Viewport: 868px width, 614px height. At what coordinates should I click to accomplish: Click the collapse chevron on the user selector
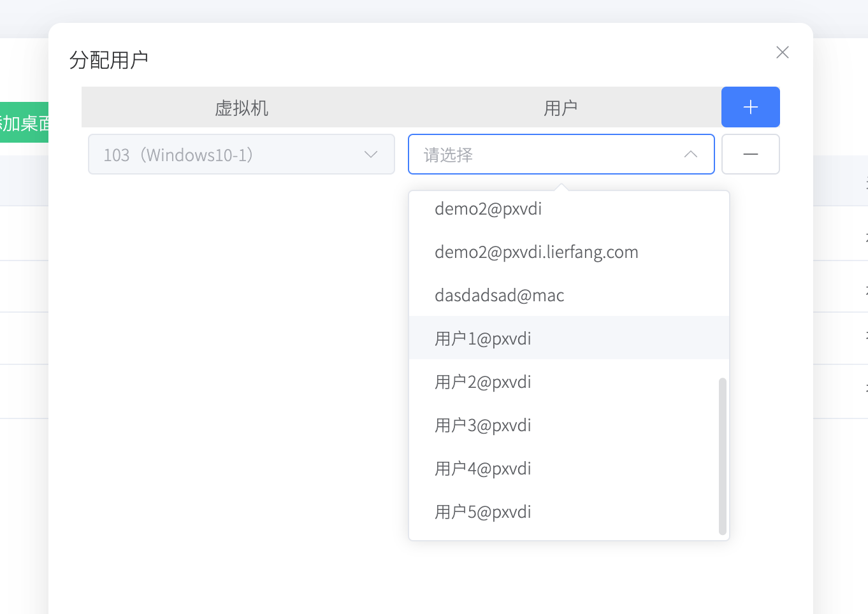691,154
